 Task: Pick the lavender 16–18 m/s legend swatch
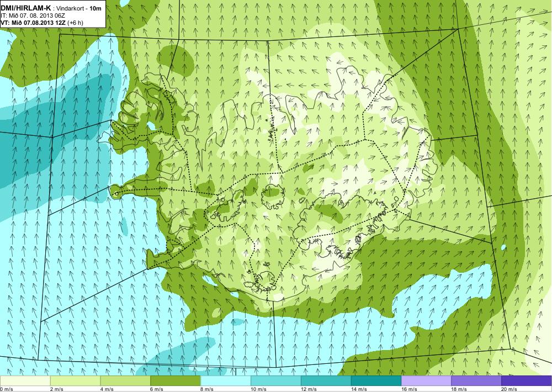tap(426, 381)
